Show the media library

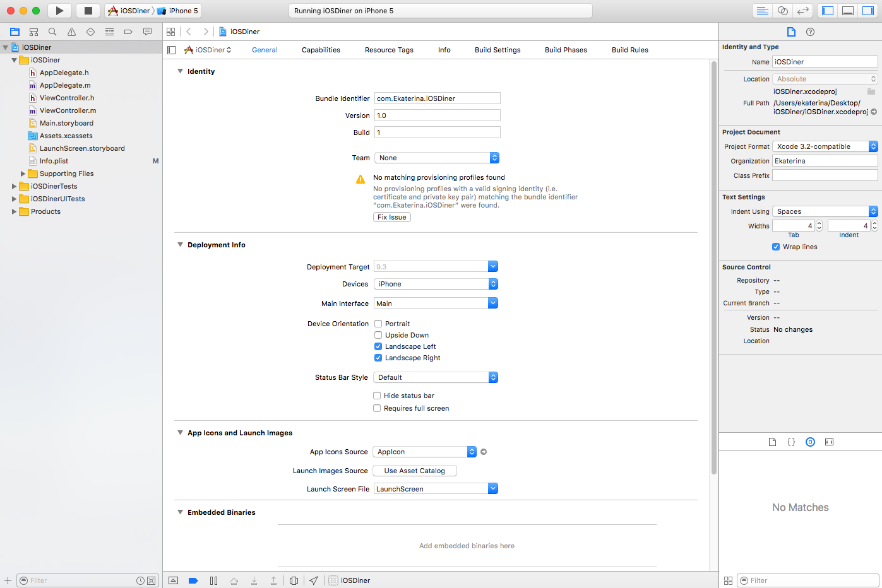coord(829,442)
